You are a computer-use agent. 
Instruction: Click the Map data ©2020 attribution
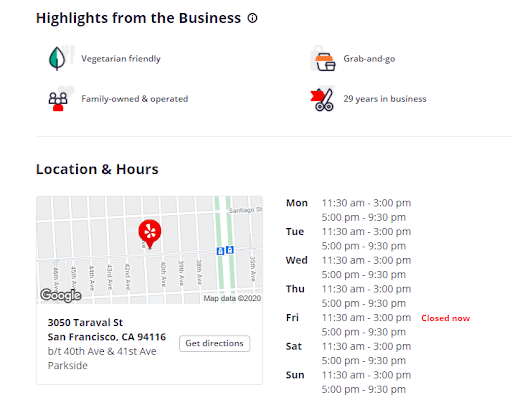[x=232, y=298]
